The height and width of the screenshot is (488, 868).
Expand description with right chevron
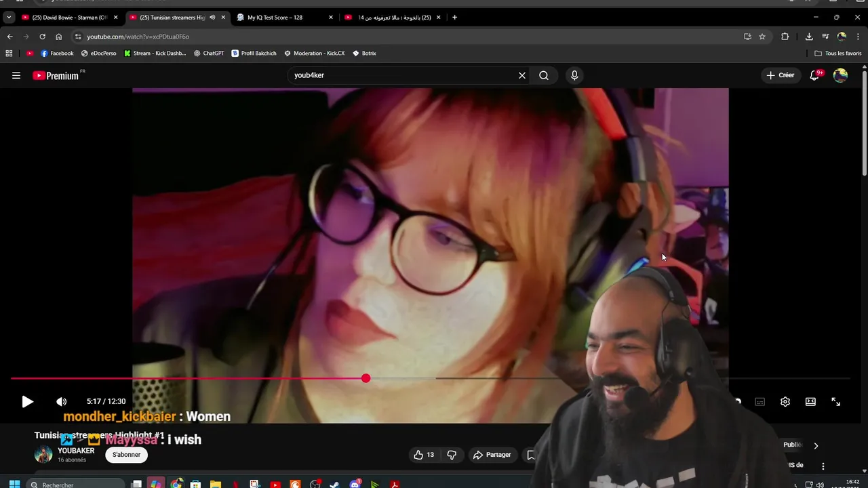click(816, 446)
